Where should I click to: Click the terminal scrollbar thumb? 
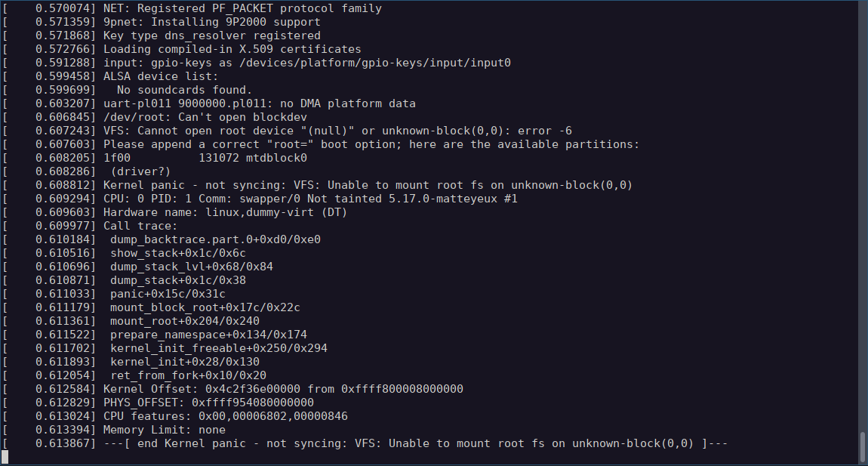[x=863, y=446]
